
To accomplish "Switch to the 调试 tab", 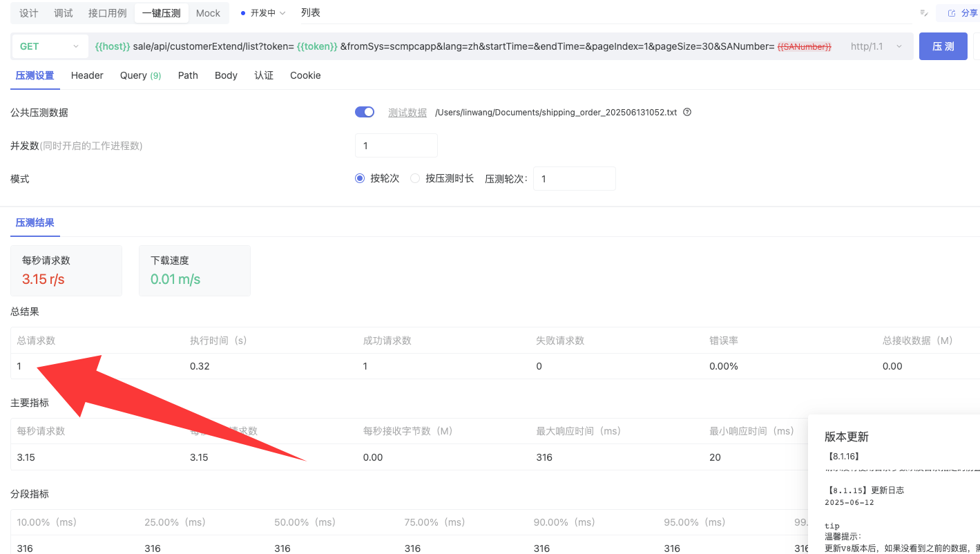I will [x=64, y=13].
